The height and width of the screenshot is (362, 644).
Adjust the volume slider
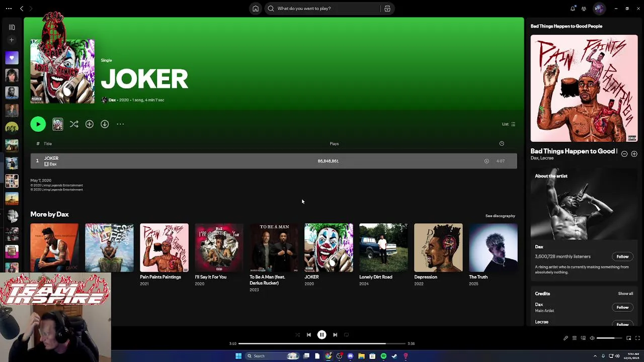[609, 338]
